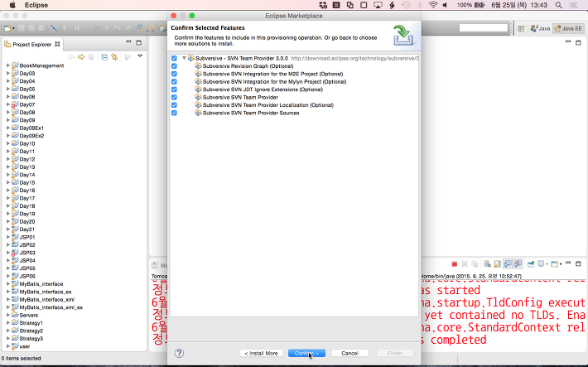Viewport: 588px width, 367px height.
Task: Switch to the Java EE perspective
Action: [568, 28]
